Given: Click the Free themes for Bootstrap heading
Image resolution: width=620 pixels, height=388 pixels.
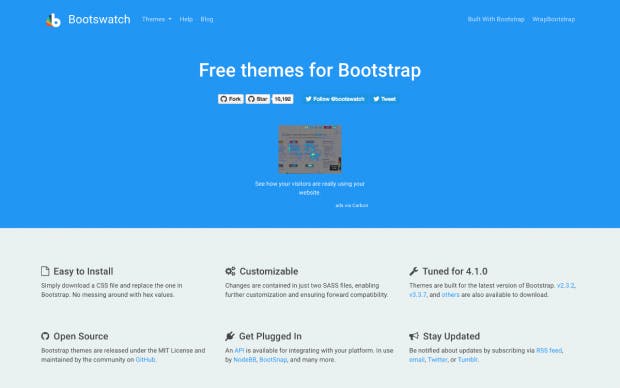Looking at the screenshot, I should point(310,70).
